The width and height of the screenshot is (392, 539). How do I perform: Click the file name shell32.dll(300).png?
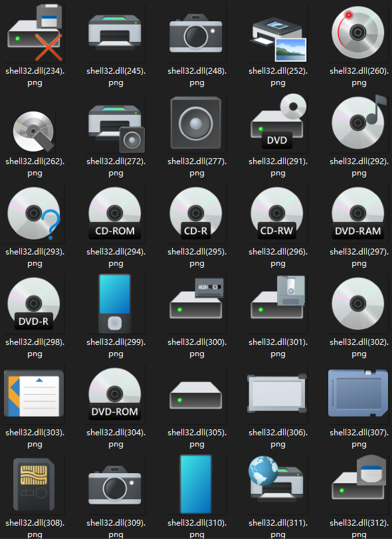tap(197, 348)
